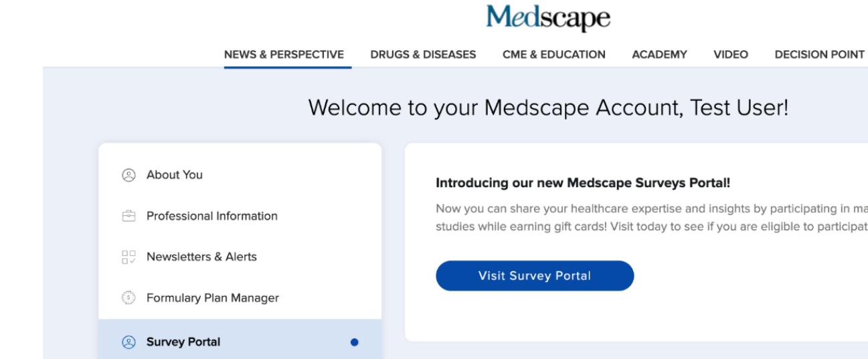
Task: Open Newsletters & Alerts label
Action: [x=201, y=257]
